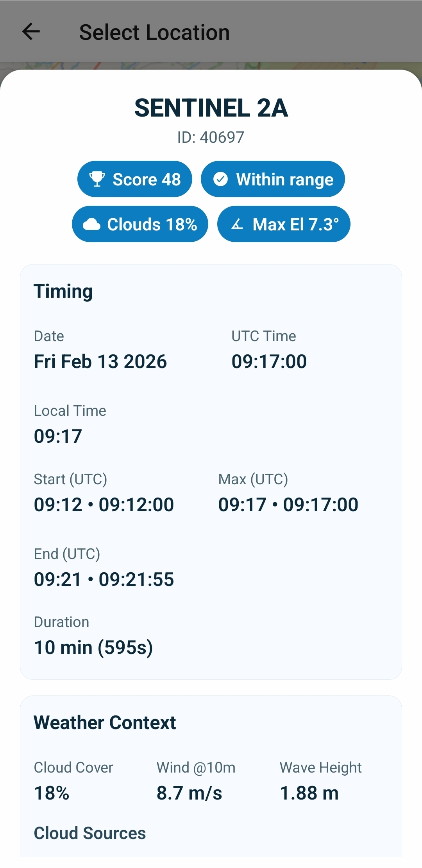Tap the Start (UTC) time value
Screen dimensions: 422x868
[x=104, y=505]
